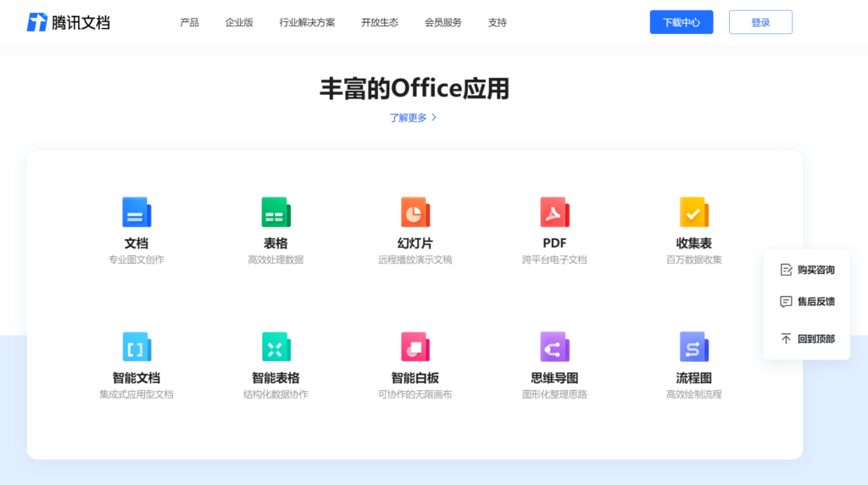Follow the 了解更多 link
The image size is (868, 485).
(413, 118)
